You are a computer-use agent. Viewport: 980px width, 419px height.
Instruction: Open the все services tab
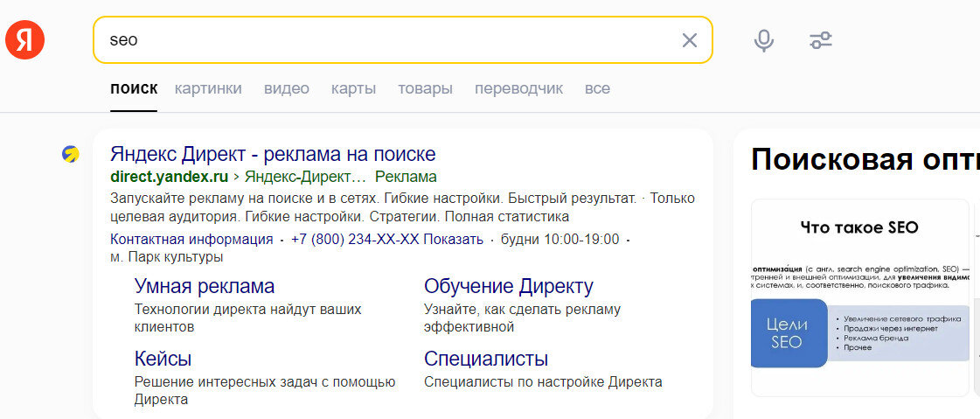[597, 89]
